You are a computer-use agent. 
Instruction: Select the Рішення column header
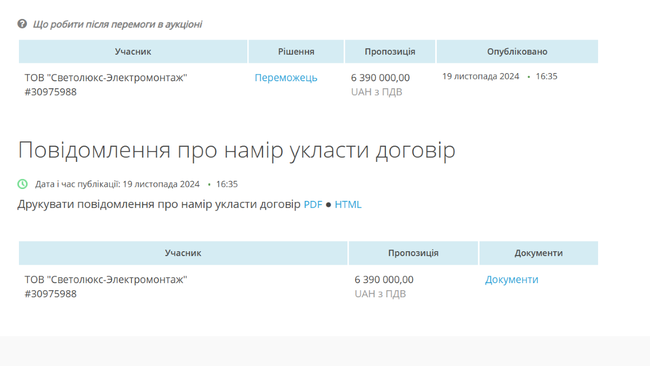pyautogui.click(x=296, y=51)
